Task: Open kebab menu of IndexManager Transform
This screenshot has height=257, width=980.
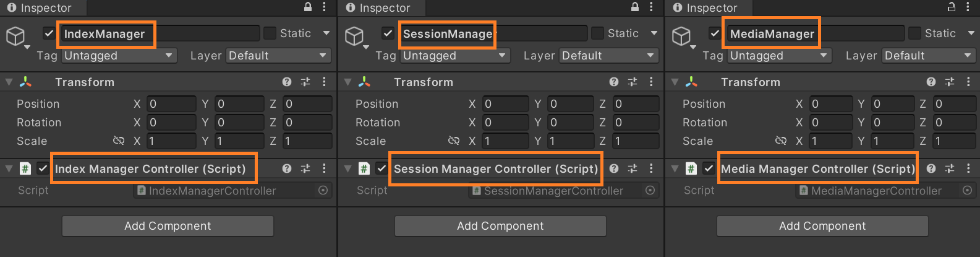Action: tap(324, 82)
